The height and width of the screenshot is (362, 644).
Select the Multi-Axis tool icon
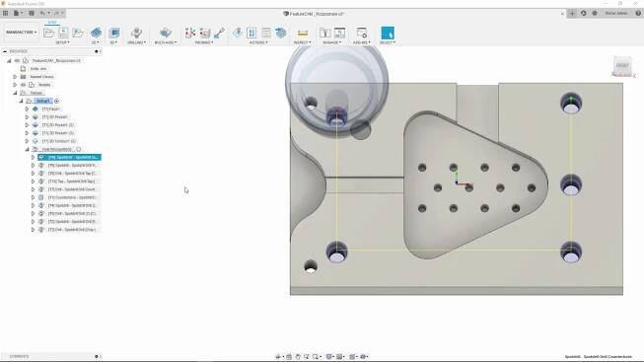pyautogui.click(x=166, y=33)
